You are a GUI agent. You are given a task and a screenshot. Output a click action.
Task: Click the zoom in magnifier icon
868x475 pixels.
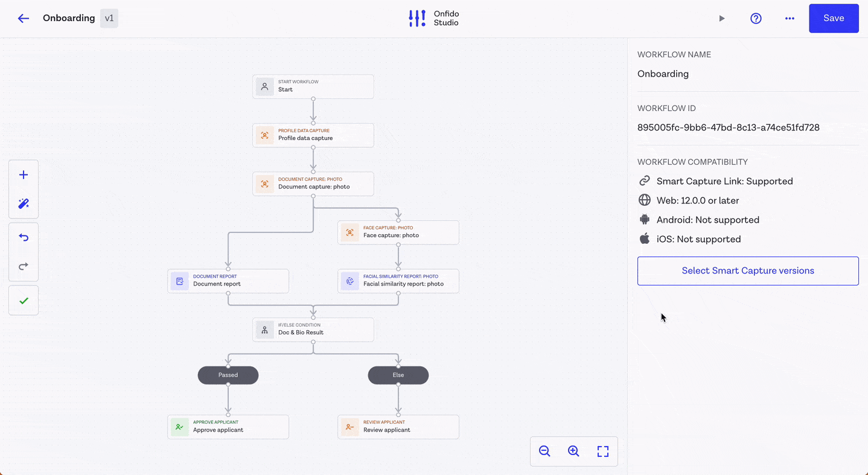click(x=573, y=451)
